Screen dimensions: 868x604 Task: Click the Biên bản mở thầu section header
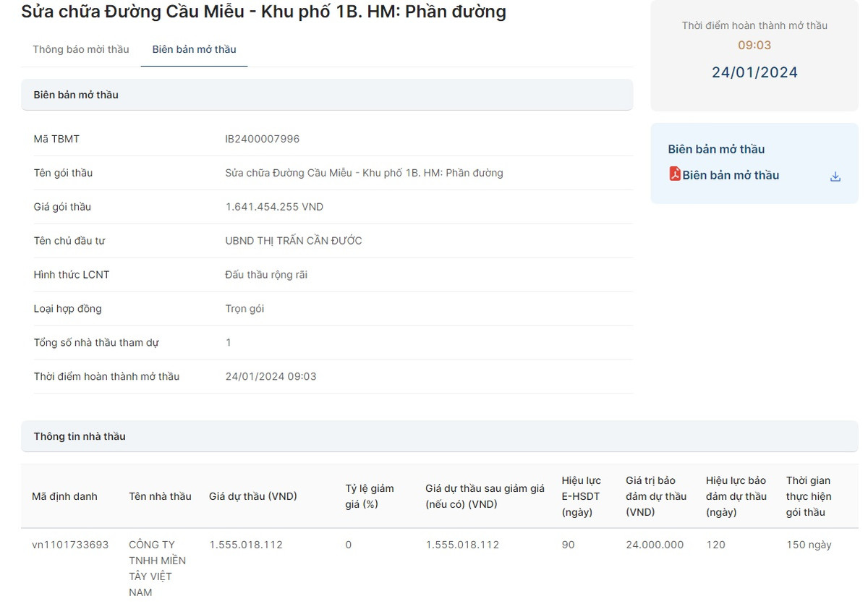coord(76,95)
